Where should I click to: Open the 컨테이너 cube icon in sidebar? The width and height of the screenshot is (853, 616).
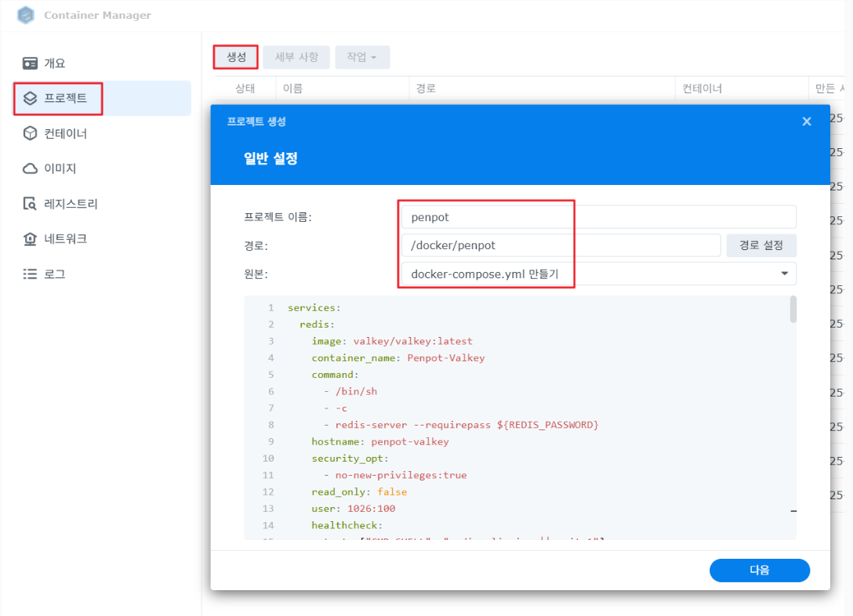tap(31, 133)
